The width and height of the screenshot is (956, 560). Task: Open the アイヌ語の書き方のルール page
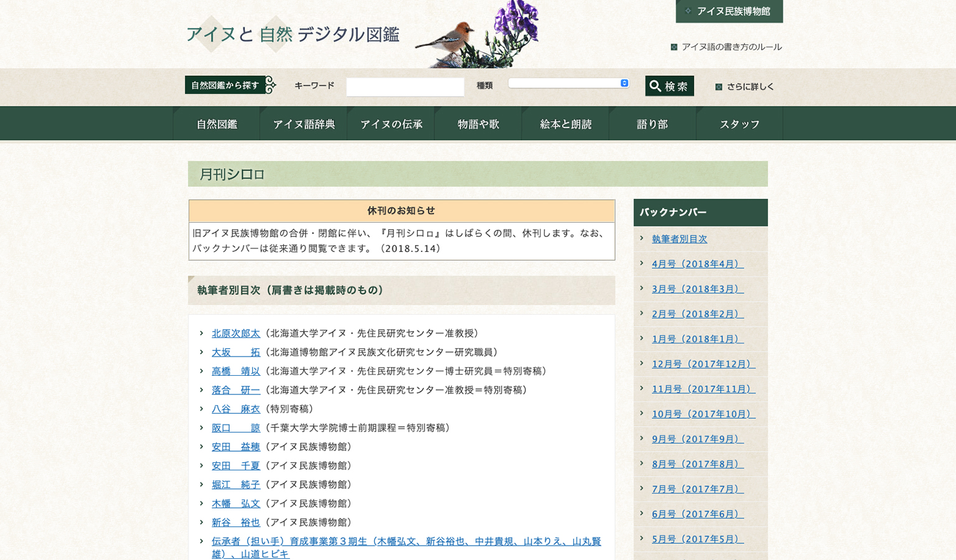point(731,47)
